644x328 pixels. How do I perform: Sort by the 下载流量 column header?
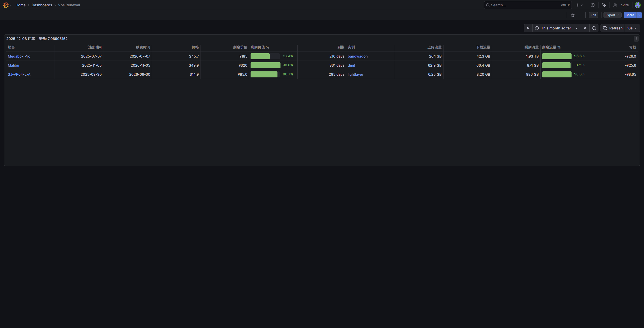click(483, 47)
